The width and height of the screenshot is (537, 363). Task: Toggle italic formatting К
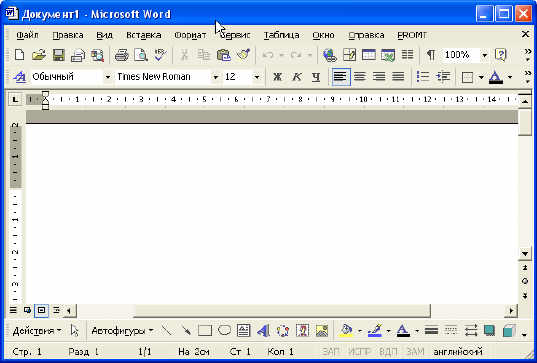297,77
